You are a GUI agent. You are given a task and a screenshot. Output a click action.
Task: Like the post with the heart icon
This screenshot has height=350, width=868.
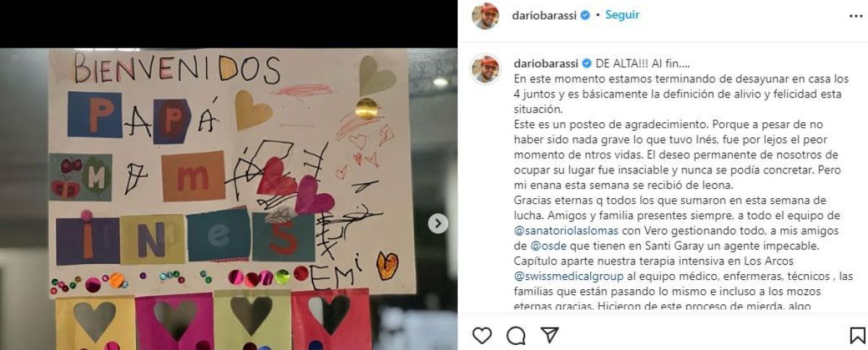point(482,336)
